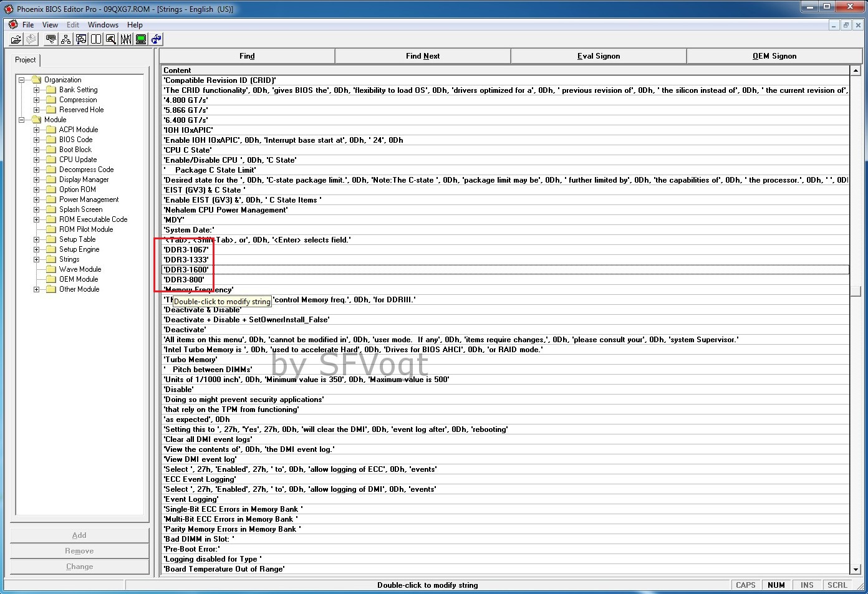Click the Display Manager folder icon
This screenshot has height=594, width=868.
[x=51, y=180]
